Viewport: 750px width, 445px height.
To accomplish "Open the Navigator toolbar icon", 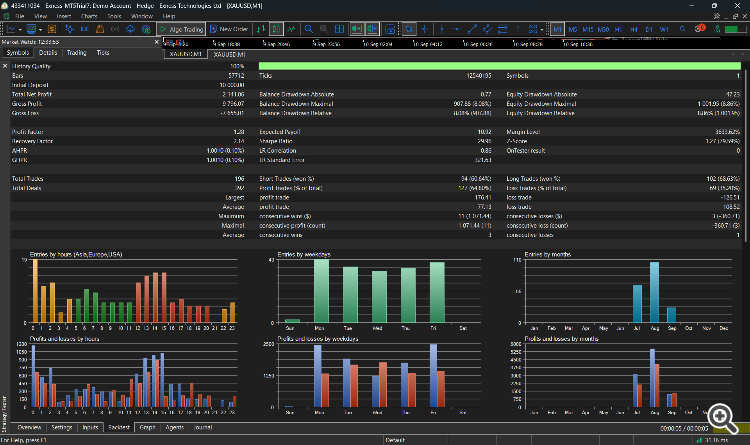I will (69, 29).
